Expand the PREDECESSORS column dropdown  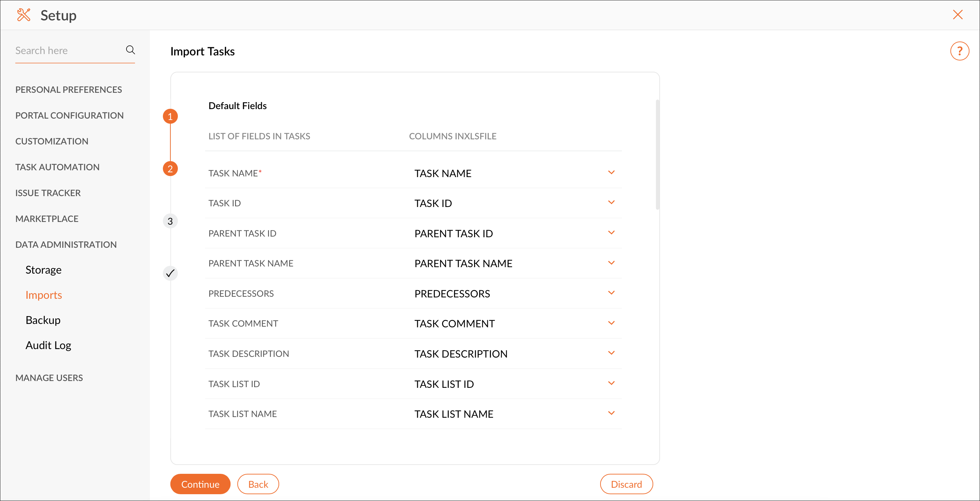click(611, 293)
